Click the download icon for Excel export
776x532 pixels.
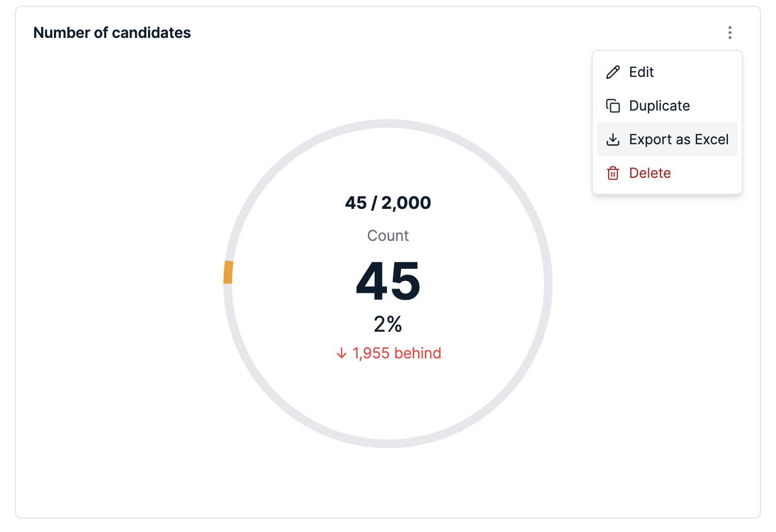(613, 139)
